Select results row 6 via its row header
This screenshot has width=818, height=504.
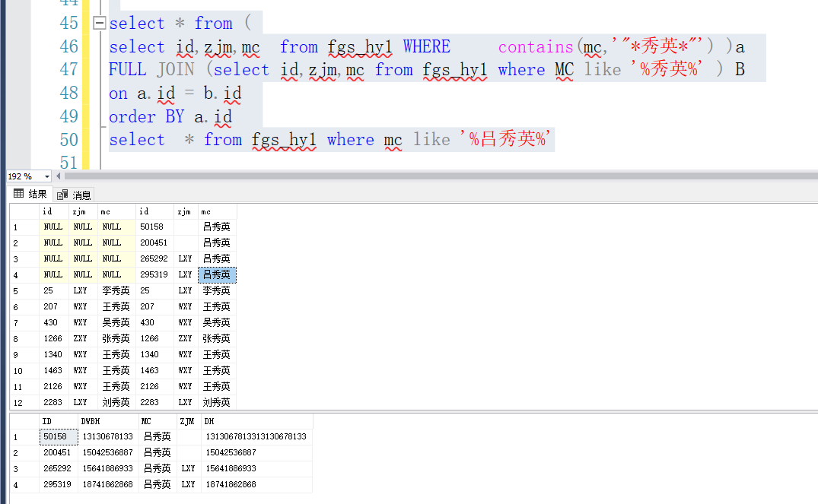(24, 307)
